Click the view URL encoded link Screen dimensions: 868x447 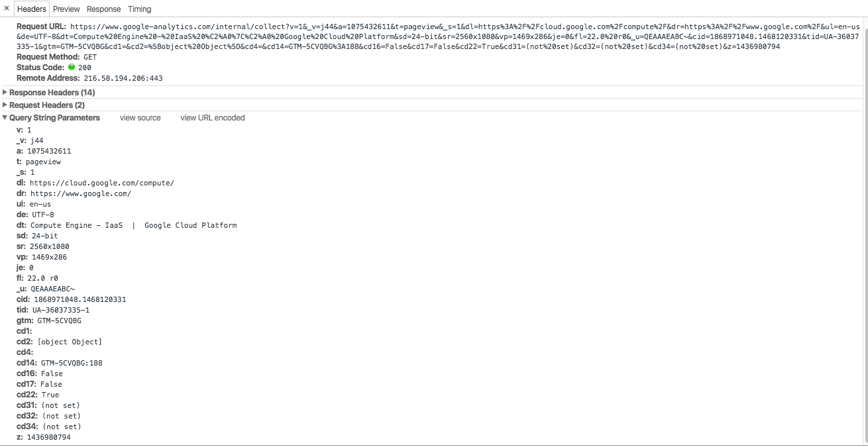tap(212, 118)
